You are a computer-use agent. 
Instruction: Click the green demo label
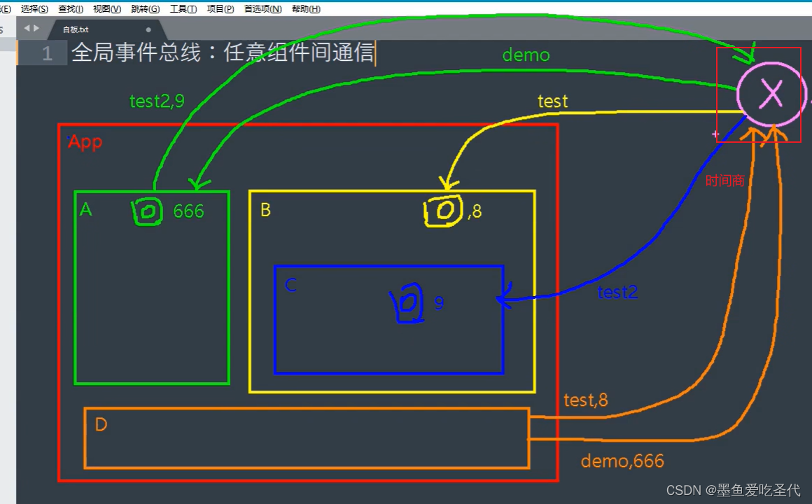[526, 55]
